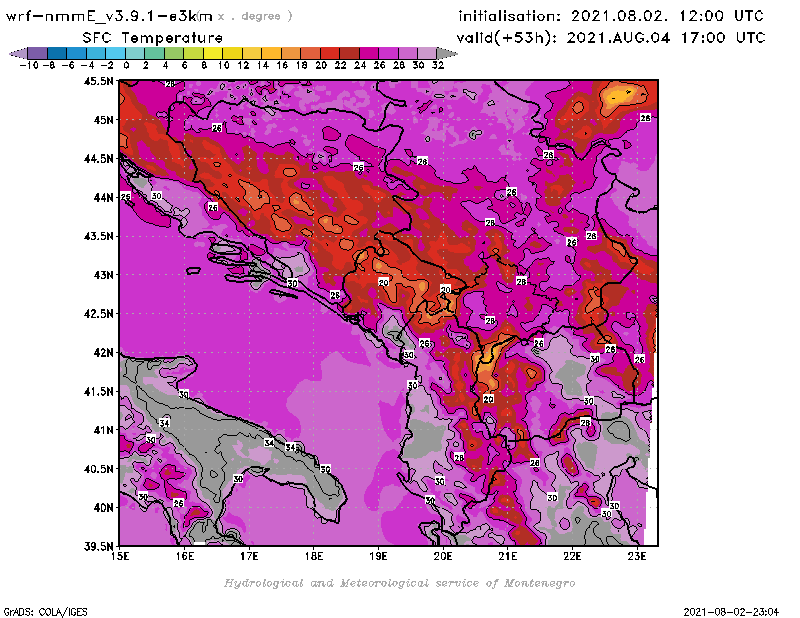Click the '39.5N' latitude axis label
The height and width of the screenshot is (618, 800).
(98, 547)
